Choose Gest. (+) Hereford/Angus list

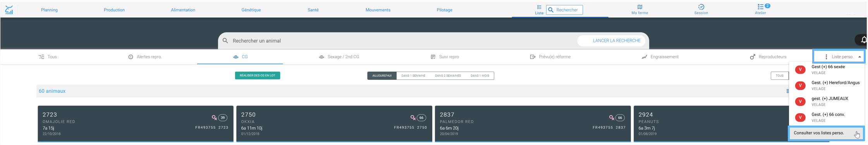(827, 86)
